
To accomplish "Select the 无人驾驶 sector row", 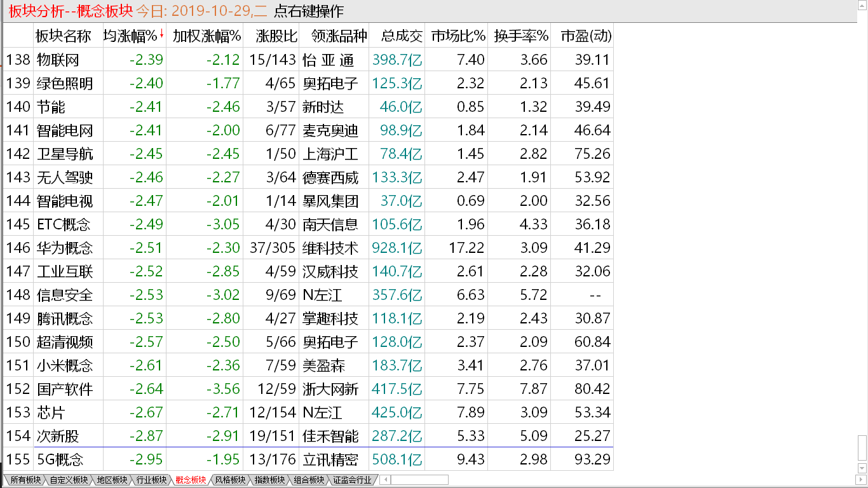I will 308,177.
